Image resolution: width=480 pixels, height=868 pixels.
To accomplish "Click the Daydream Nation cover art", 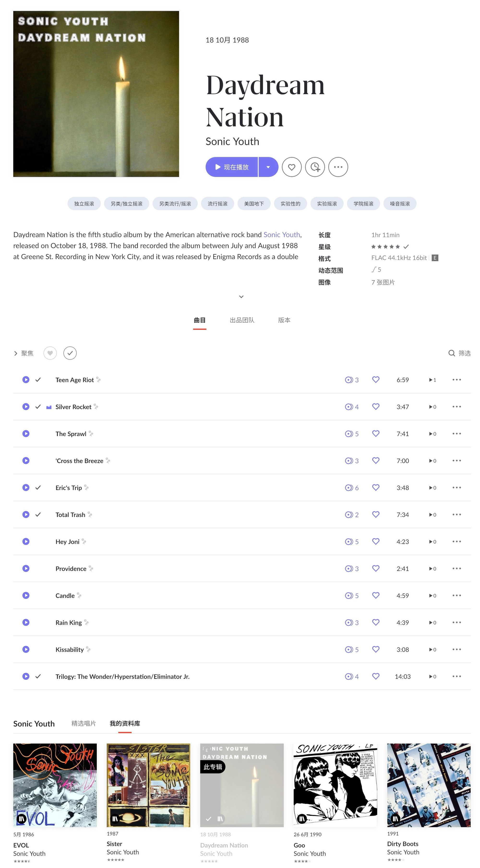I will (x=96, y=94).
